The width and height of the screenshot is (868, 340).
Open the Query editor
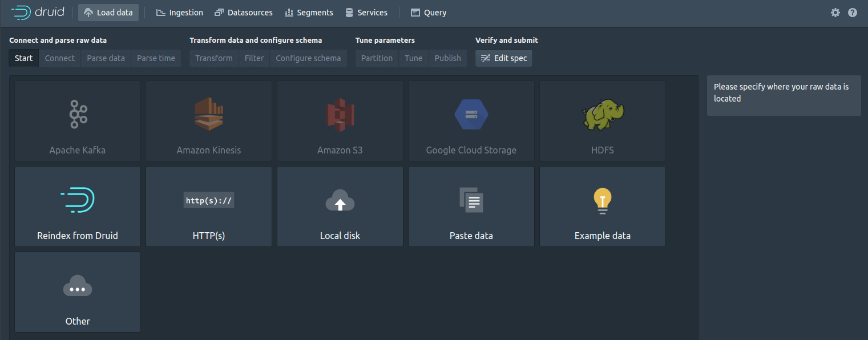coord(428,12)
